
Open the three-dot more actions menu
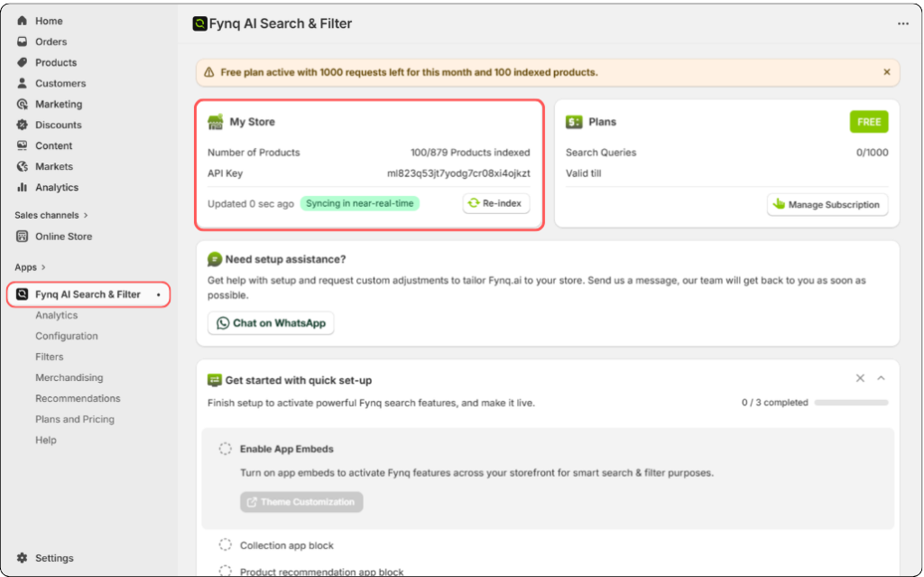pos(902,23)
